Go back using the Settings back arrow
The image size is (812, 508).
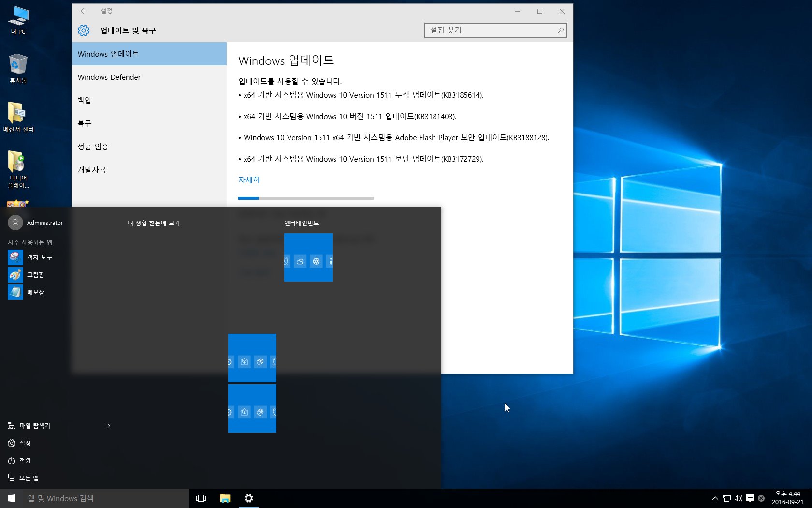(84, 11)
